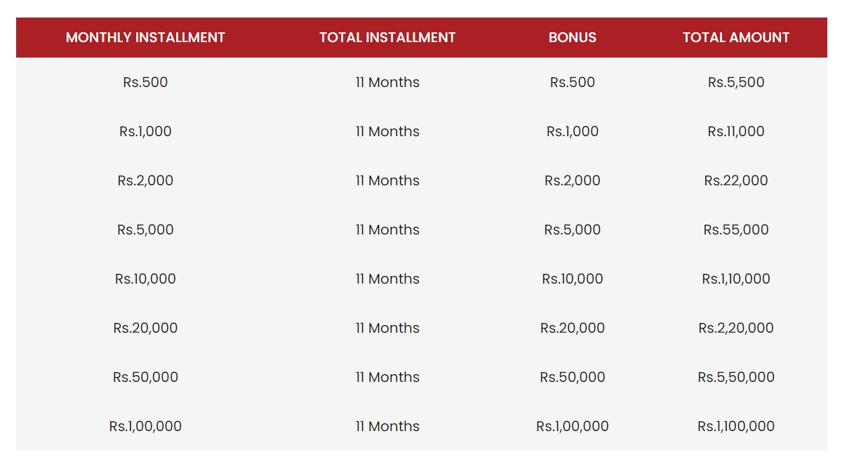Select the Rs.50,000 monthly installment cell
The width and height of the screenshot is (868, 469).
click(x=145, y=377)
